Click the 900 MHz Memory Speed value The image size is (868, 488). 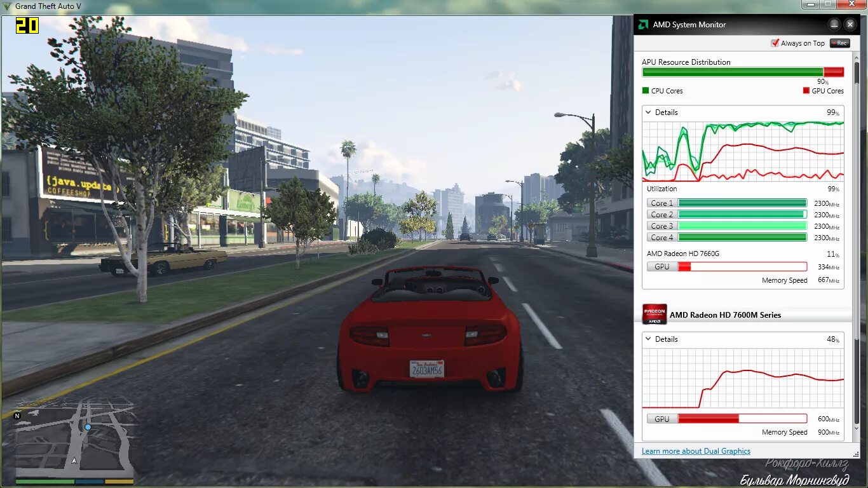point(829,433)
